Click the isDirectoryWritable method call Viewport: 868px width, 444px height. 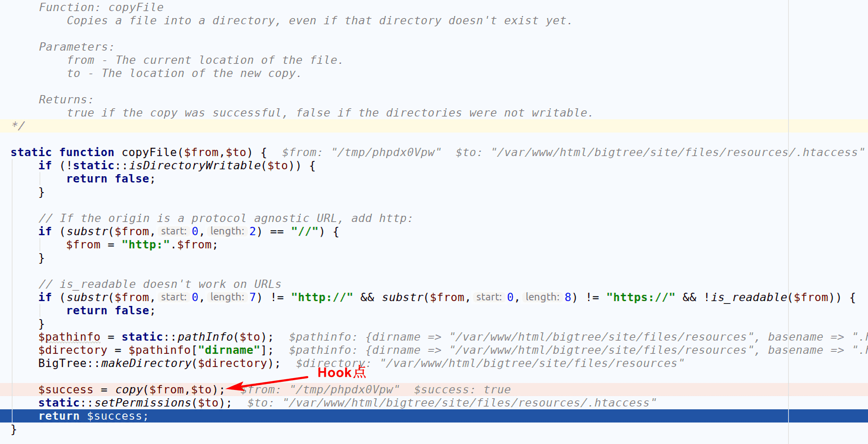[x=194, y=165]
